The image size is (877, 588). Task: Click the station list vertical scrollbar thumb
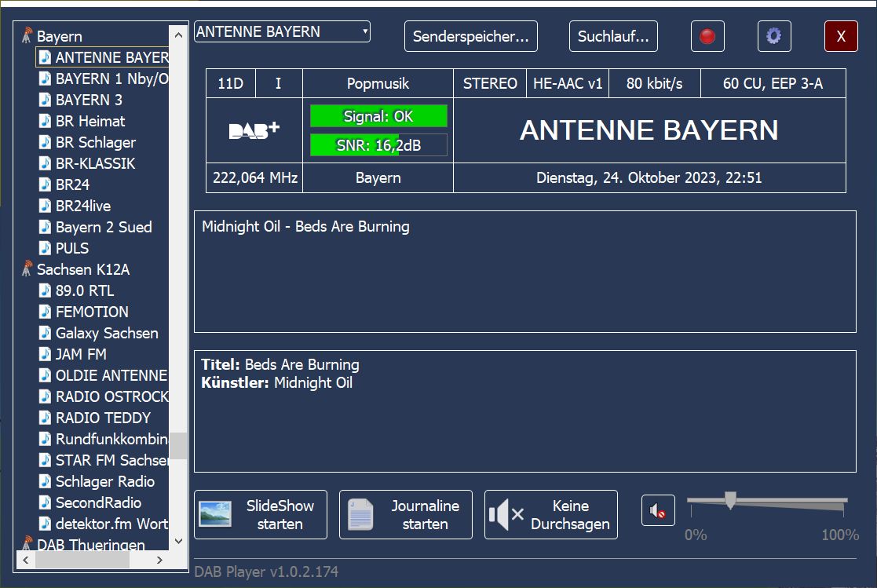(178, 446)
